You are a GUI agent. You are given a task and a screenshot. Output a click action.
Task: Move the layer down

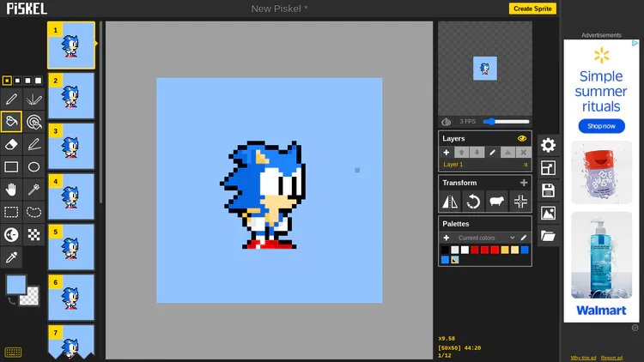pyautogui.click(x=477, y=153)
